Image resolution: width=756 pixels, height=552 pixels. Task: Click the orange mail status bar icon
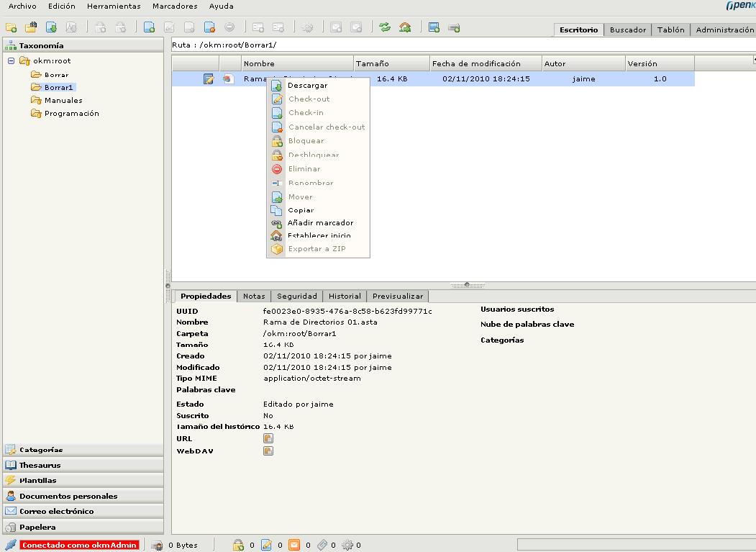click(x=294, y=545)
